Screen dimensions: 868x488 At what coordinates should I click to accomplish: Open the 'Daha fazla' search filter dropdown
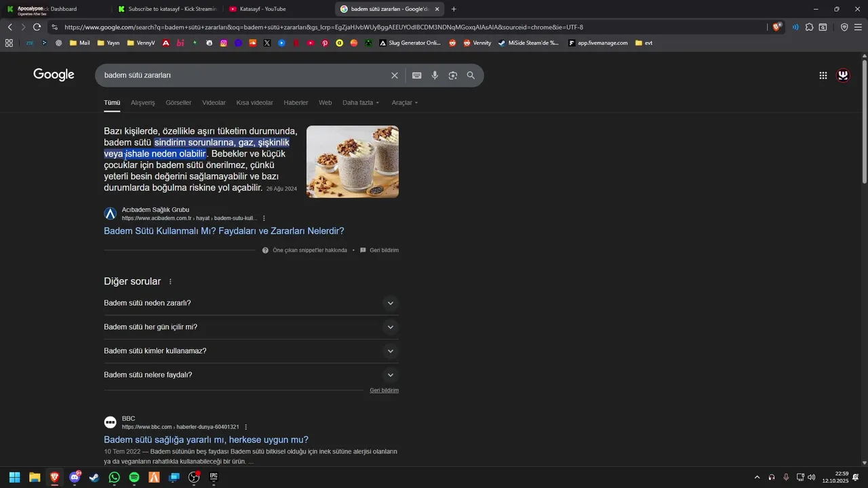point(361,103)
